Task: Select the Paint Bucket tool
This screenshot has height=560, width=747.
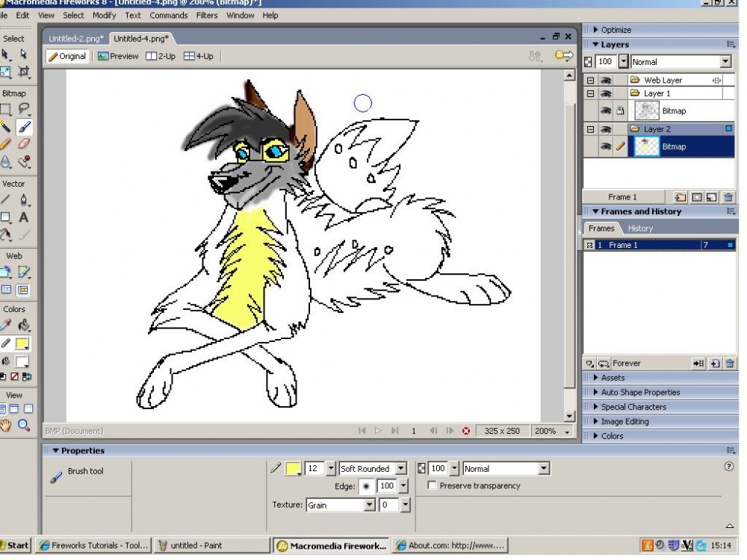Action: [23, 326]
